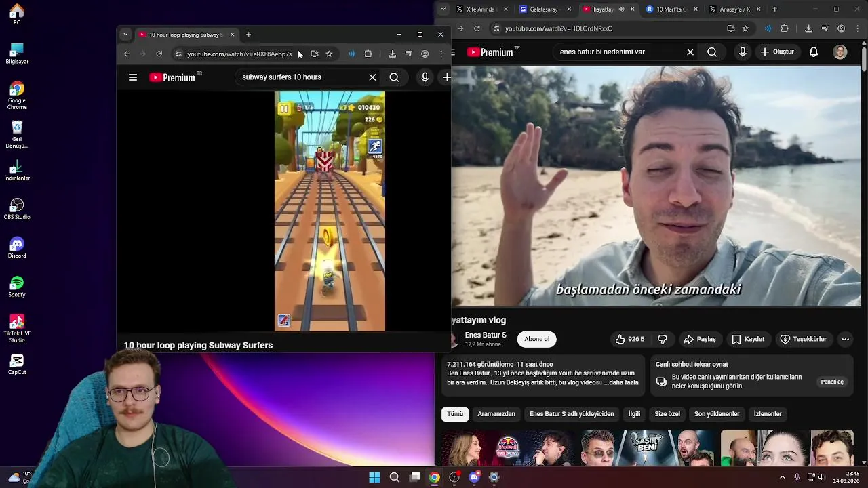Image resolution: width=868 pixels, height=488 pixels.
Task: Click the Oluştur create button
Action: coord(777,52)
